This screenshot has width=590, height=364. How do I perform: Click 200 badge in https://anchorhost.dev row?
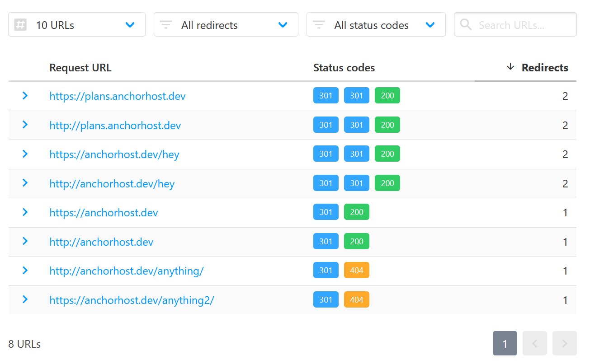(x=357, y=212)
